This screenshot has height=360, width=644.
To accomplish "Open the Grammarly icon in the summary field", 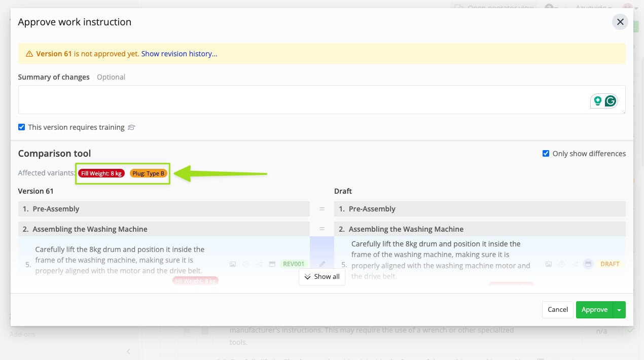I will click(610, 100).
